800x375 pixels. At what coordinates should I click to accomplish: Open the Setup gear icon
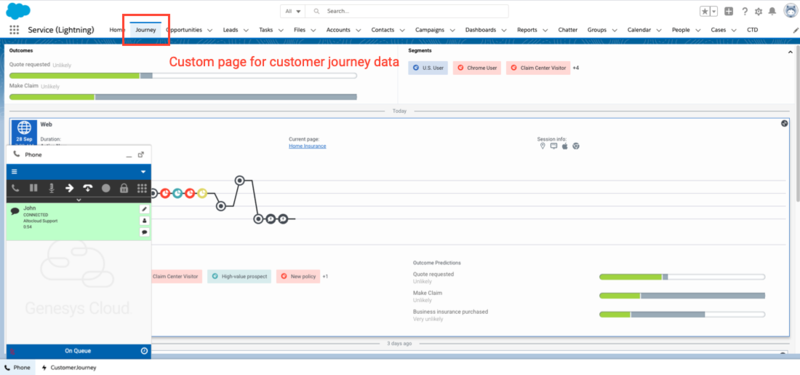pyautogui.click(x=759, y=11)
